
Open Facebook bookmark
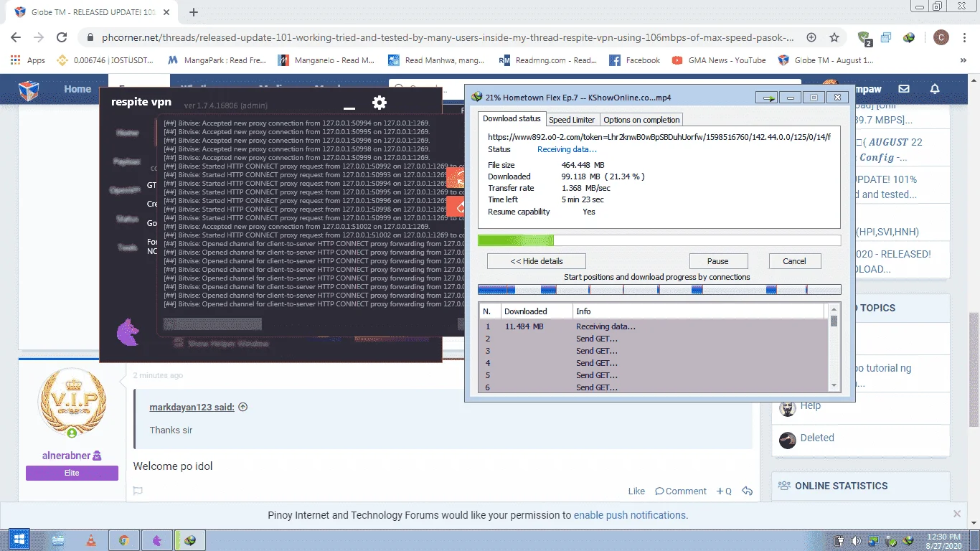(x=635, y=60)
